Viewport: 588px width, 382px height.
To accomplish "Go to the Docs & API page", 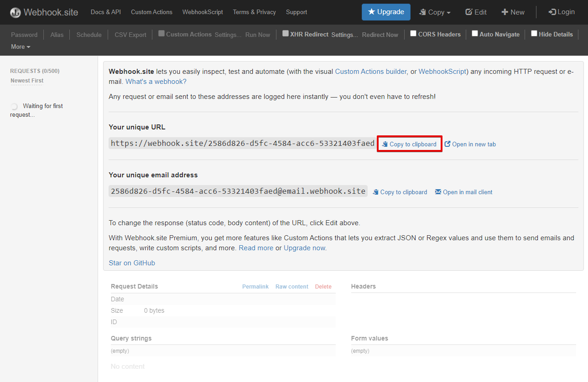I will pyautogui.click(x=105, y=12).
